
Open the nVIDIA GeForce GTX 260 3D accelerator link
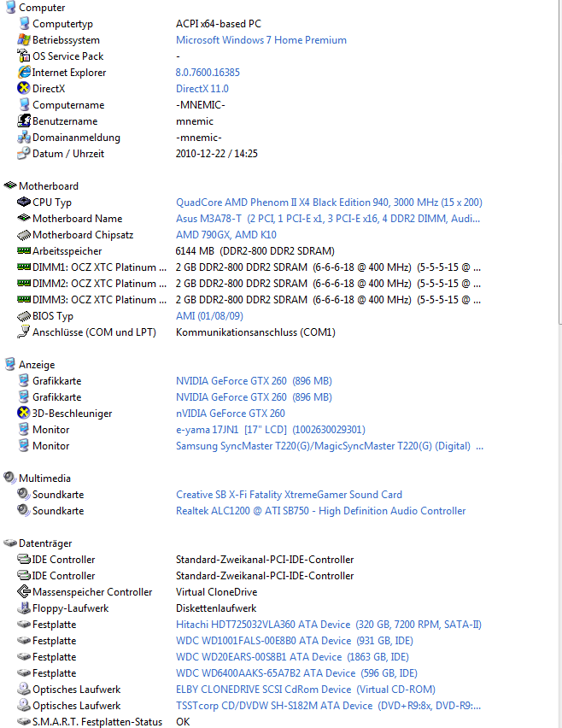(231, 414)
